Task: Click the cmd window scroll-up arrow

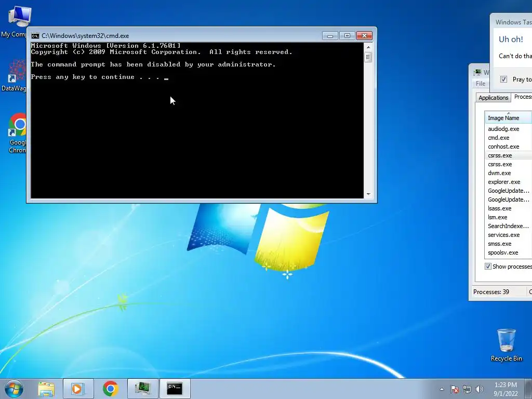Action: point(368,47)
